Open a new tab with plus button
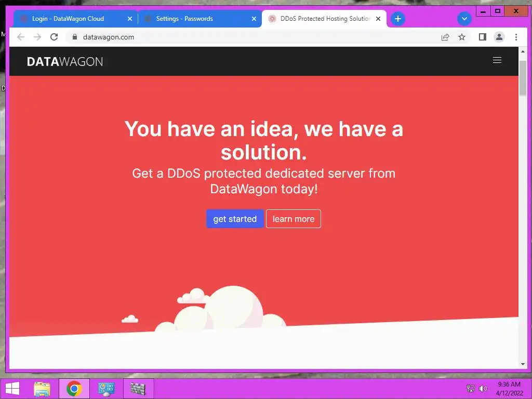The width and height of the screenshot is (532, 399). pyautogui.click(x=398, y=19)
